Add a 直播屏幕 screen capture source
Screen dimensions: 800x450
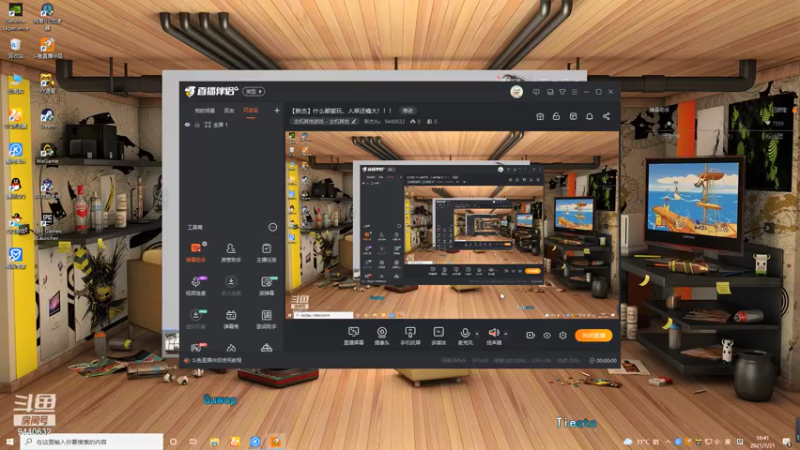point(354,336)
